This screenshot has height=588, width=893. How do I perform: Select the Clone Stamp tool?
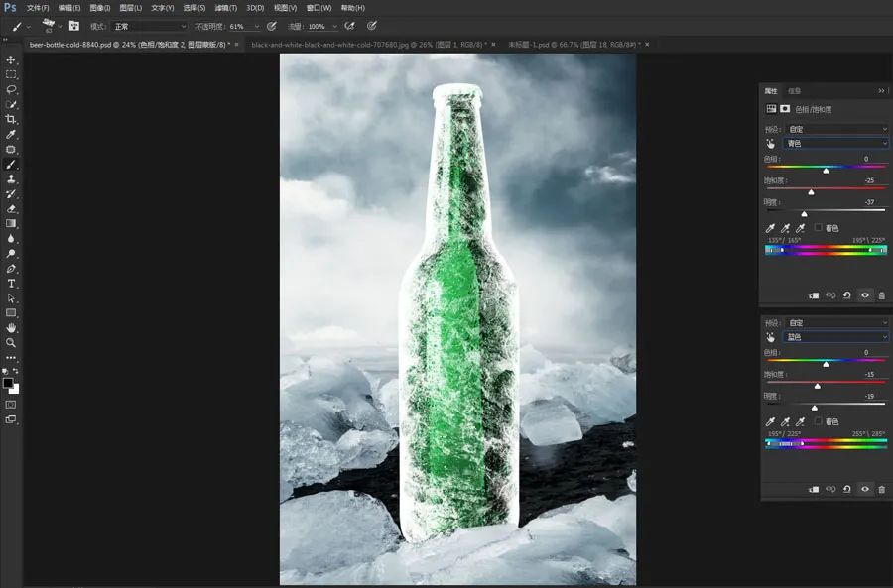pos(11,179)
